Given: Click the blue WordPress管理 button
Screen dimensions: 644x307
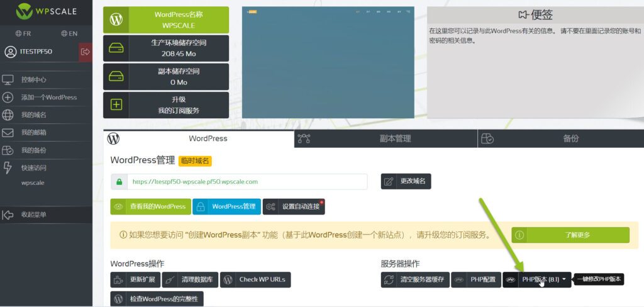Looking at the screenshot, I should 226,207.
